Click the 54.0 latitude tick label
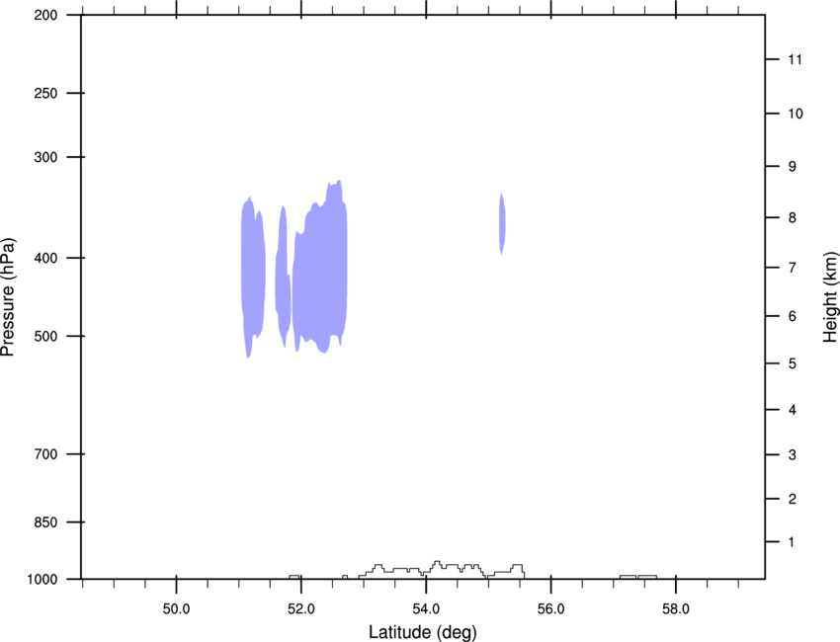Viewport: 840px width, 642px height. coord(426,608)
